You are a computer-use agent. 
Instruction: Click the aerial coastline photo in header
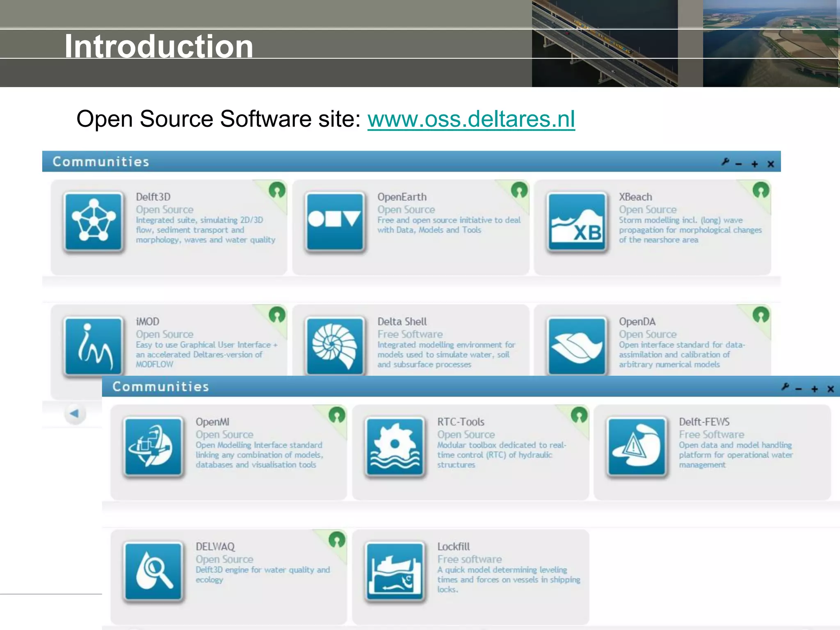771,43
